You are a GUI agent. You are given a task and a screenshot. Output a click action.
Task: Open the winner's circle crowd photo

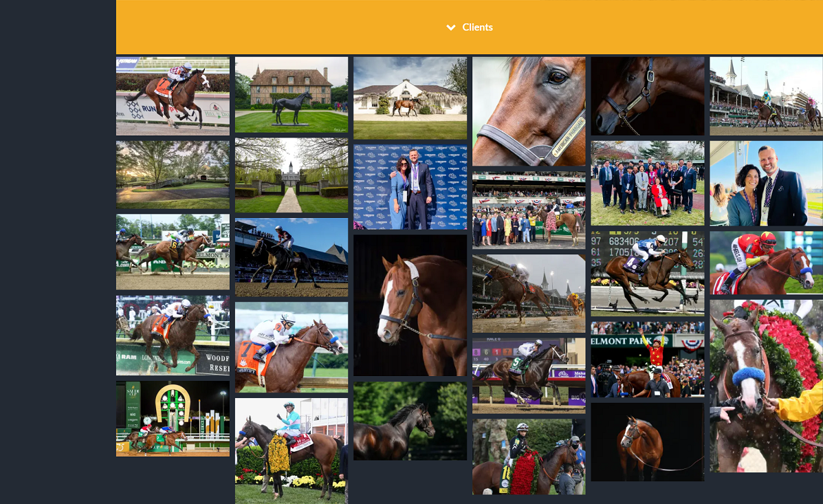pos(529,210)
